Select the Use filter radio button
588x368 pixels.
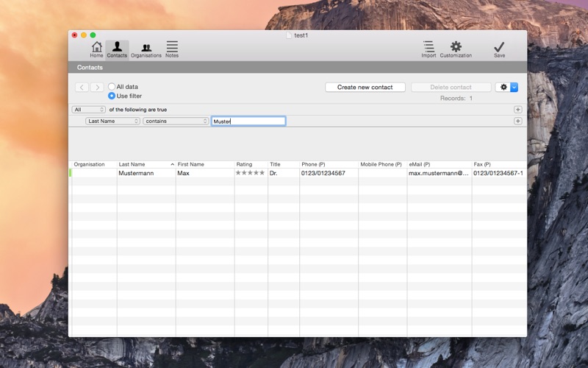(x=112, y=96)
